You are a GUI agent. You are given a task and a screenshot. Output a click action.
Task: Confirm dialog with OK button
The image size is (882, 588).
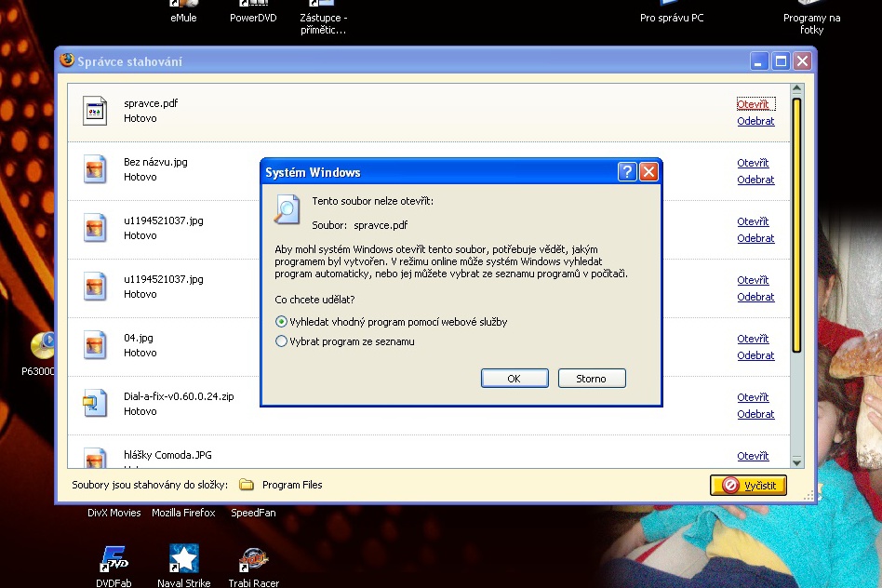[514, 379]
